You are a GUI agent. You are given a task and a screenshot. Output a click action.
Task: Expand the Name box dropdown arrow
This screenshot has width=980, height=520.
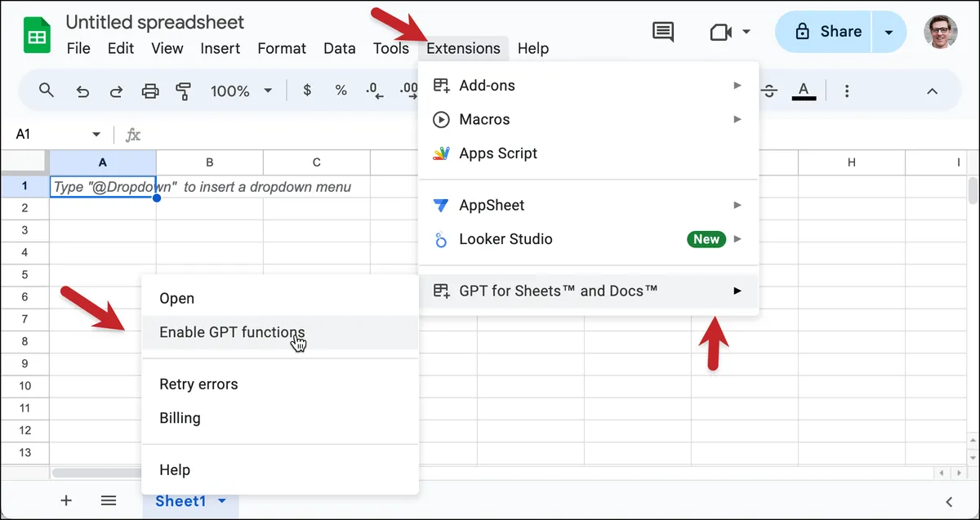coord(96,134)
